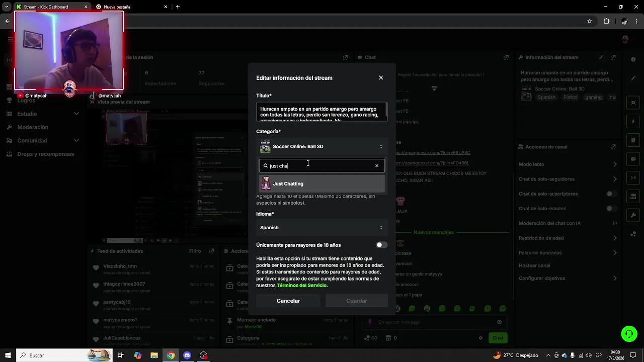The width and height of the screenshot is (644, 362).
Task: Click the green Chat send button
Action: (498, 338)
